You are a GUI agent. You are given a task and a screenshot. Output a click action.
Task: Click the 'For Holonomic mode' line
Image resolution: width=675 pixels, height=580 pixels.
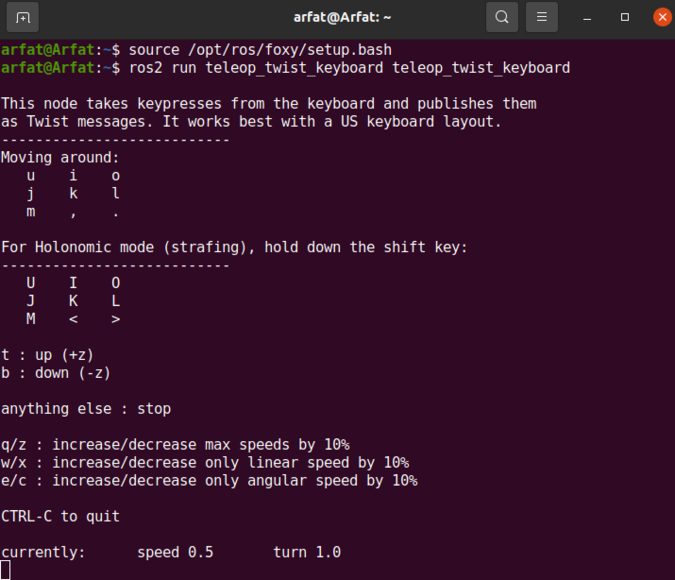(234, 246)
